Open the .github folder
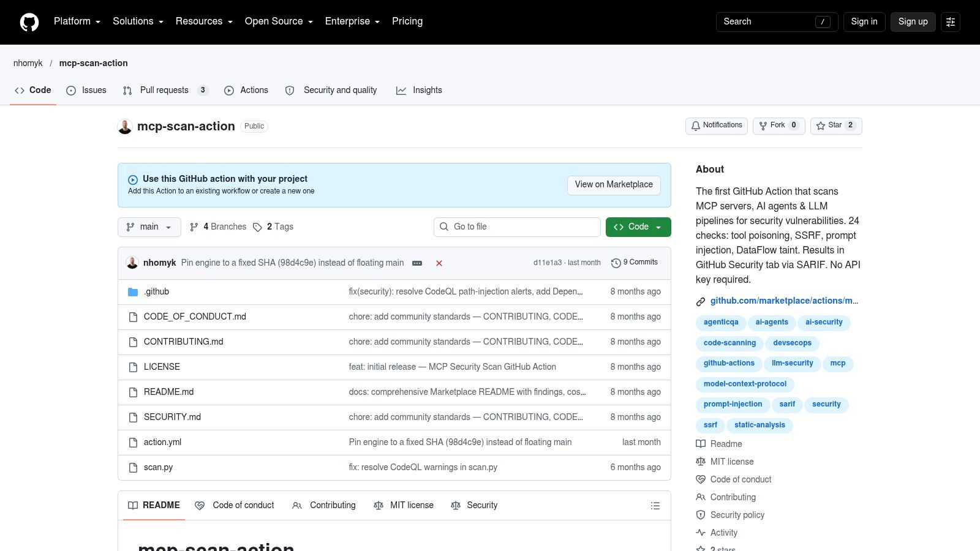980x551 pixels. coord(157,291)
